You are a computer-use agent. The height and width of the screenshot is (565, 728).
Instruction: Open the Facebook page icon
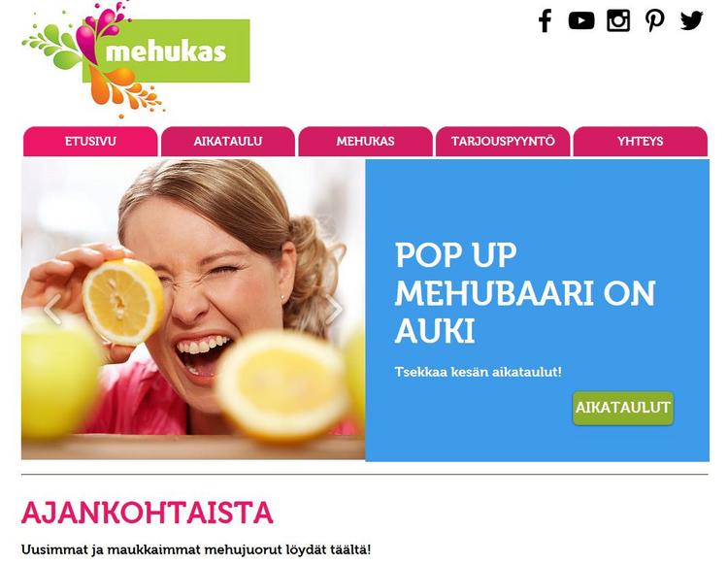(x=546, y=20)
